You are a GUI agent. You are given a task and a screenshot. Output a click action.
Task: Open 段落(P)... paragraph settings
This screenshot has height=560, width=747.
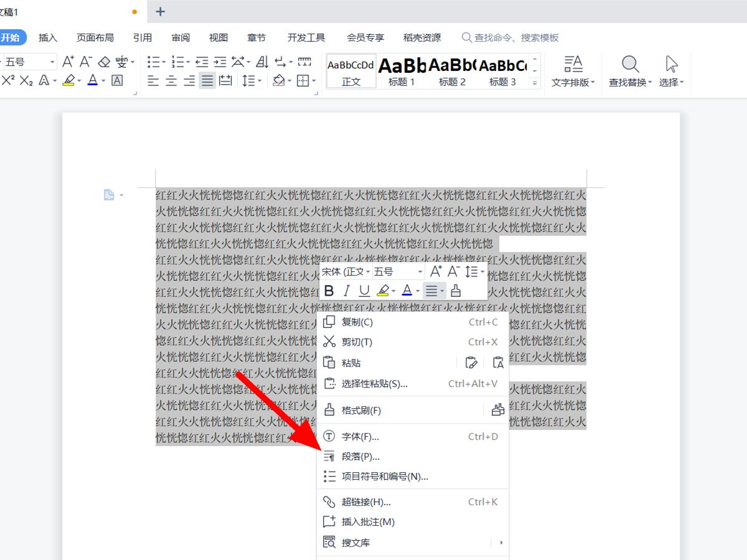point(413,457)
